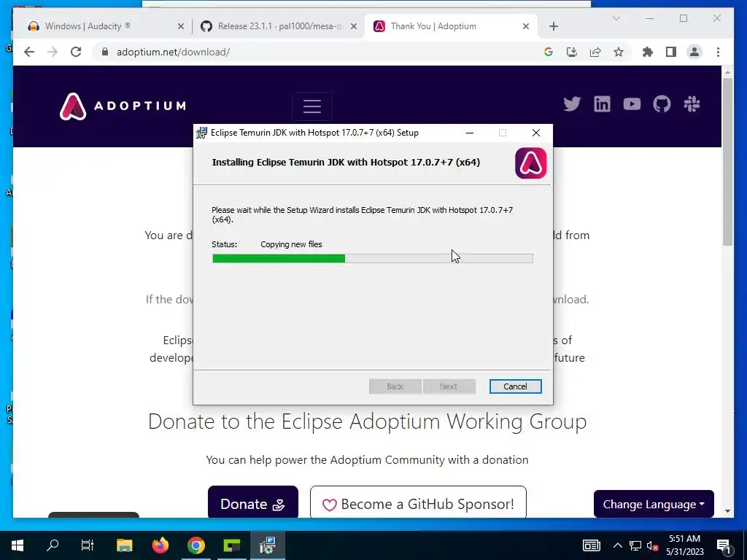Screen dimensions: 747x560
Task: Open Chrome extensions puzzle icon
Action: [x=648, y=52]
